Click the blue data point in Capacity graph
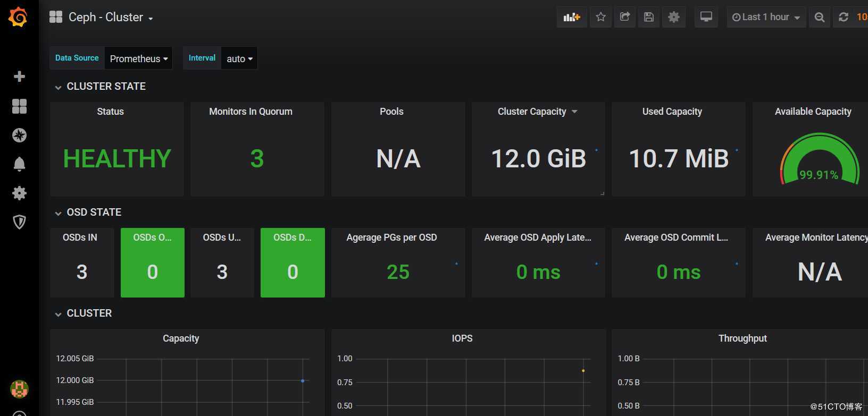 303,380
